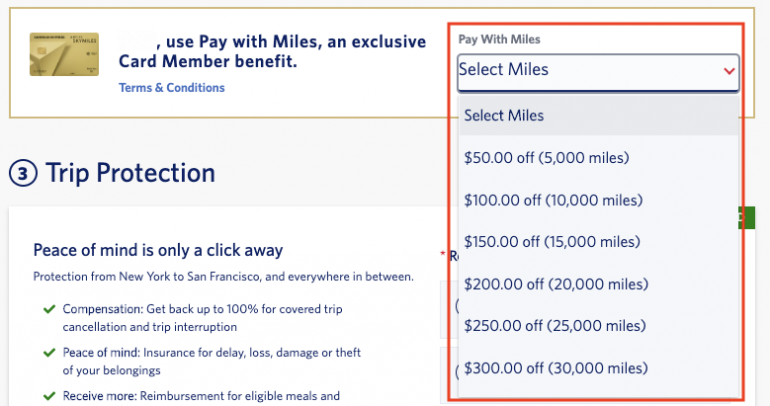770x406 pixels.
Task: Open the Terms & Conditions link
Action: coord(172,88)
